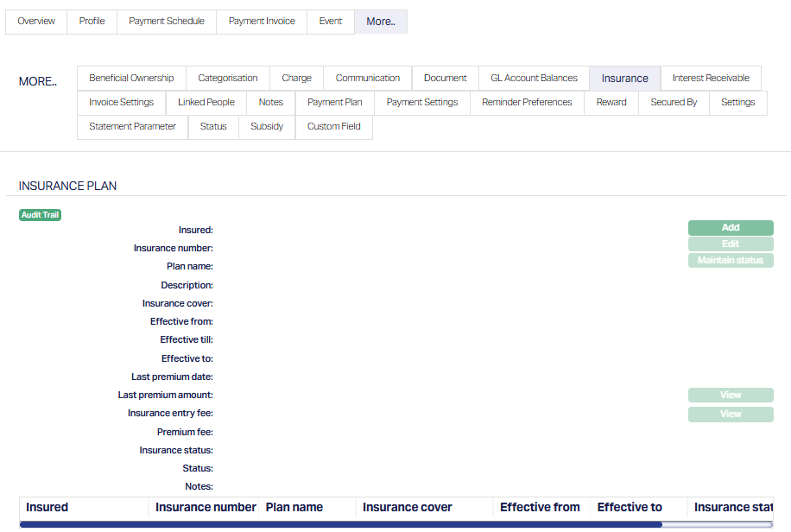Open the Secured By sub-tab
The image size is (791, 532).
click(x=674, y=102)
